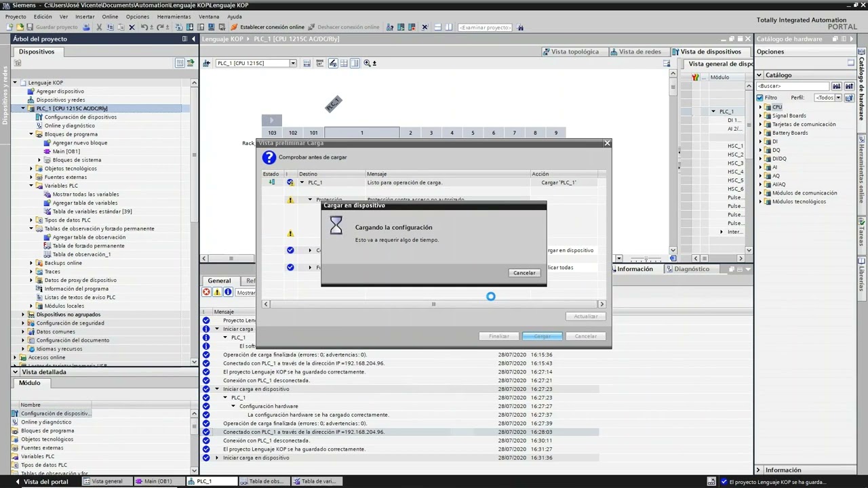
Task: Expand the Información section in catalog pane
Action: tap(759, 470)
